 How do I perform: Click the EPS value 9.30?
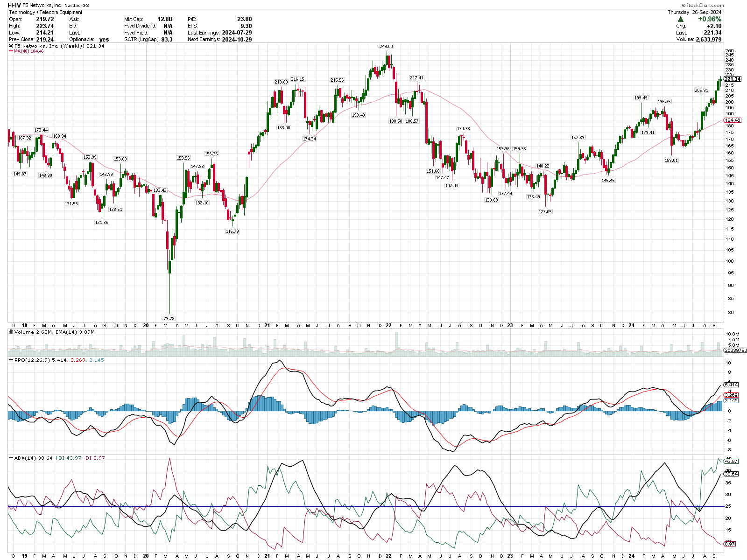tap(247, 26)
